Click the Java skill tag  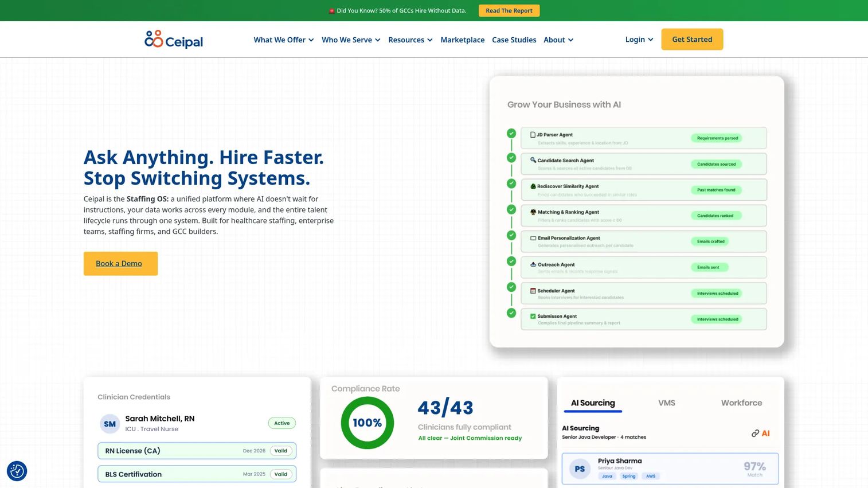point(607,476)
